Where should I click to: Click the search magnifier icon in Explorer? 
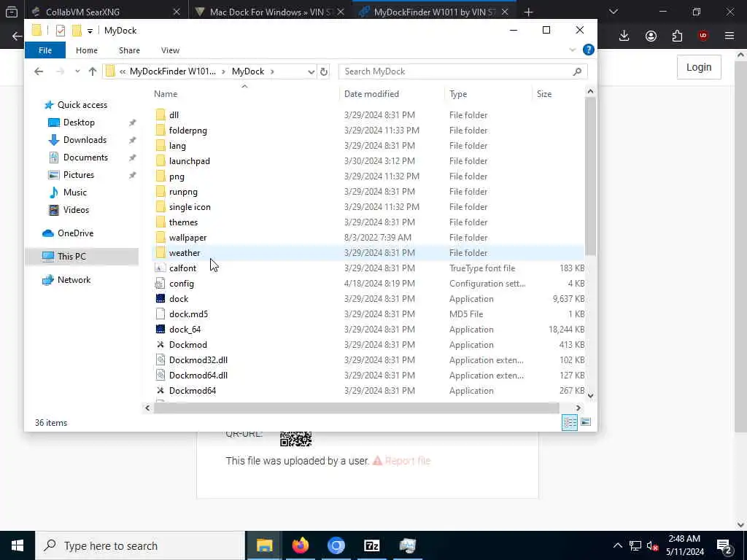(x=578, y=71)
